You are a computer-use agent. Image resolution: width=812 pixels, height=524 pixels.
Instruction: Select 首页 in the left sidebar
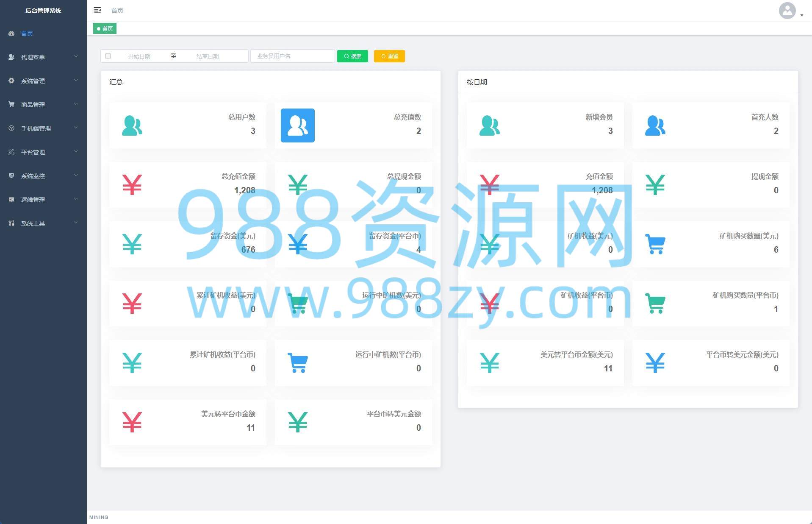(x=27, y=33)
